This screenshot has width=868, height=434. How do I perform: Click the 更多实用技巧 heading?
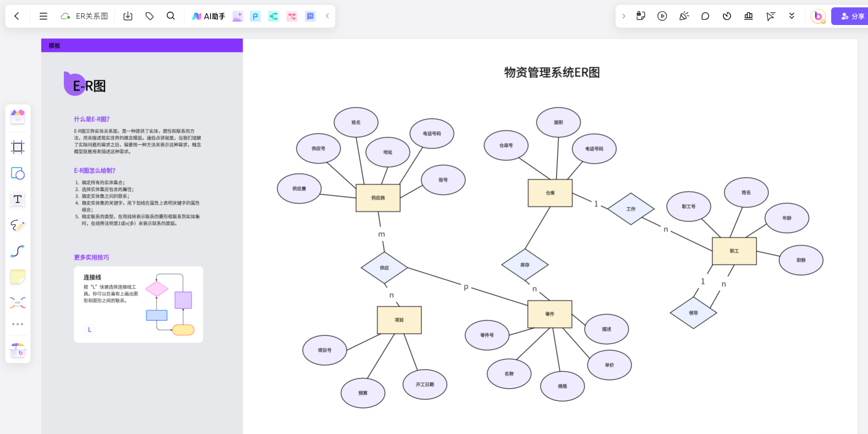coord(92,257)
